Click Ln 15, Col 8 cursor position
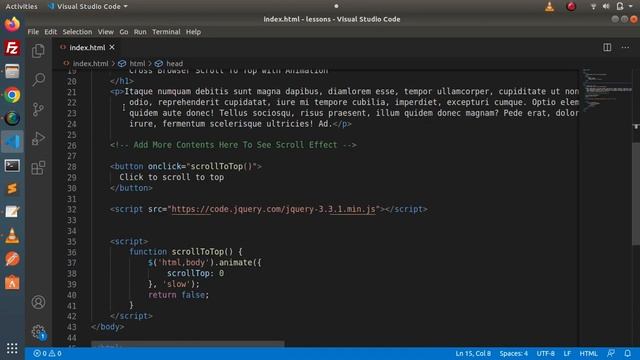This screenshot has height=360, width=640. pos(473,353)
